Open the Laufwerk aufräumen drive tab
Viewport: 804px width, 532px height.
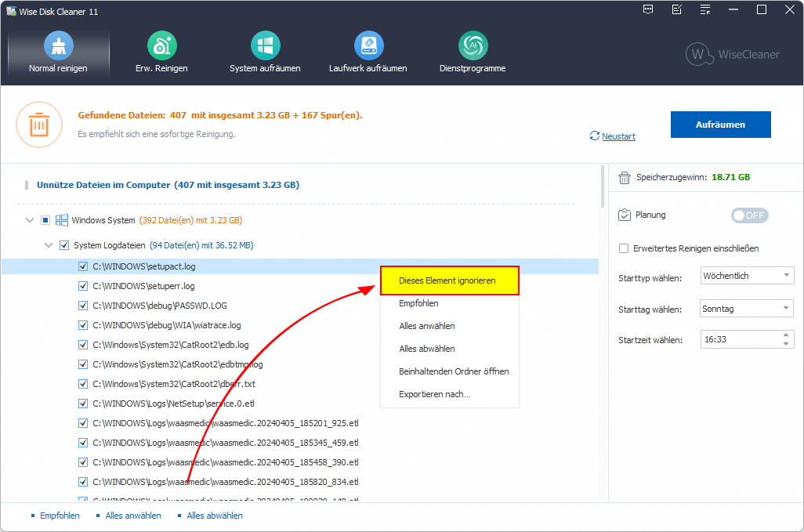point(368,53)
